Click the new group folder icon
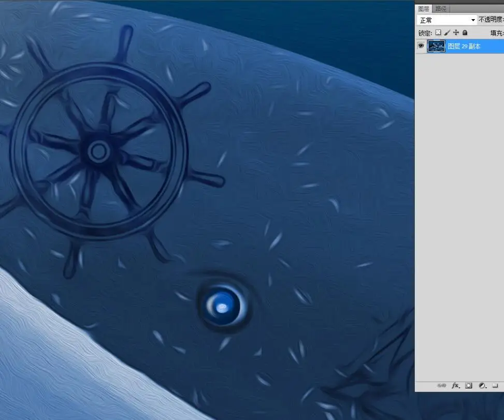The image size is (504, 420). (x=495, y=385)
